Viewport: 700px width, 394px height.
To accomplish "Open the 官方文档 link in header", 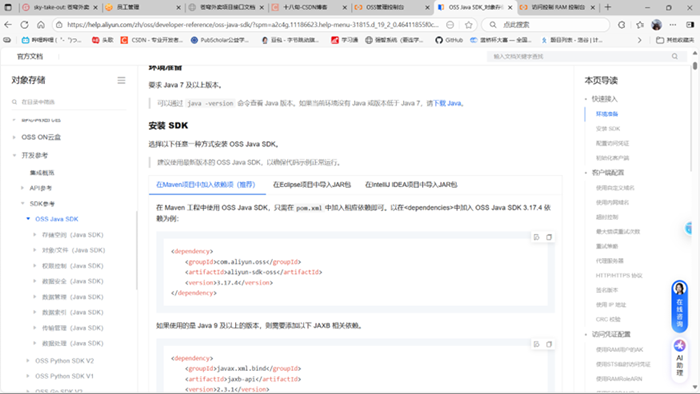I will click(30, 57).
